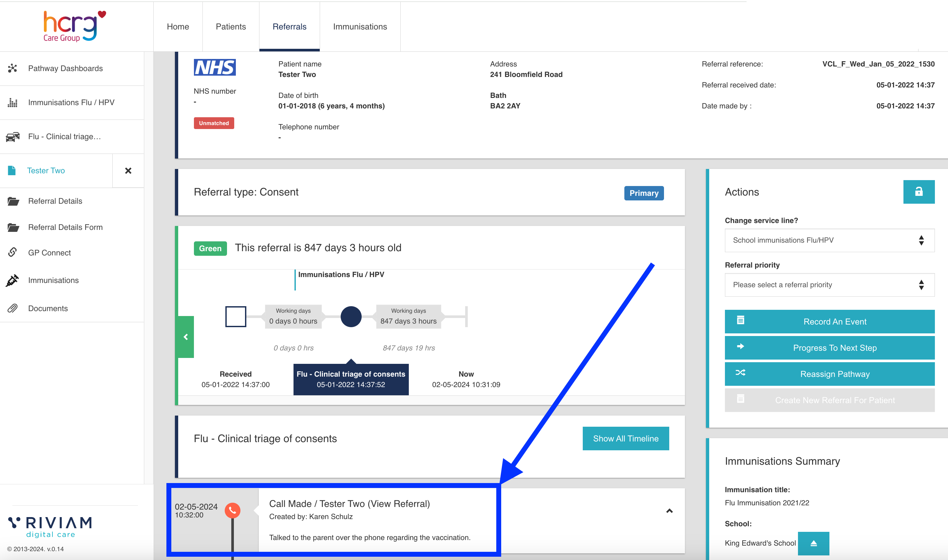Screen dimensions: 948x560
Task: Open the Referral priority dropdown
Action: click(x=829, y=285)
